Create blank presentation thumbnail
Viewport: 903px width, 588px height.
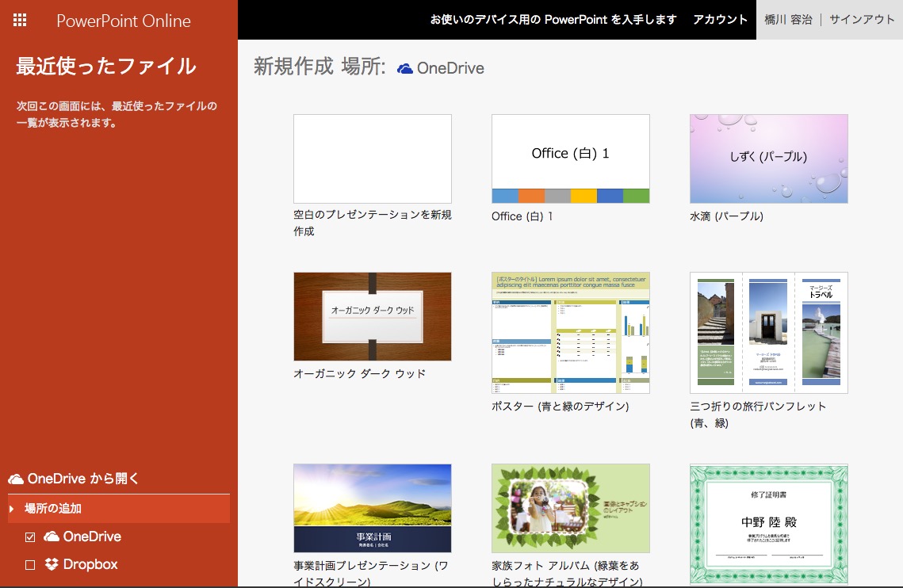(373, 159)
